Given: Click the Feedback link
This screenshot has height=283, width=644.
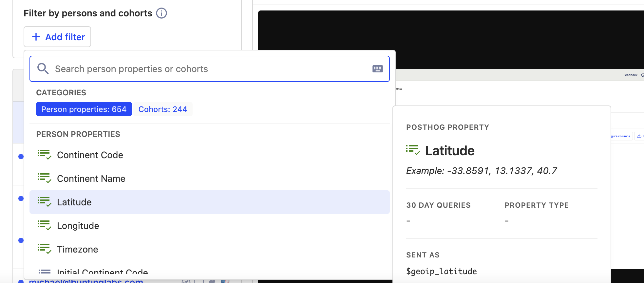Looking at the screenshot, I should coord(630,75).
